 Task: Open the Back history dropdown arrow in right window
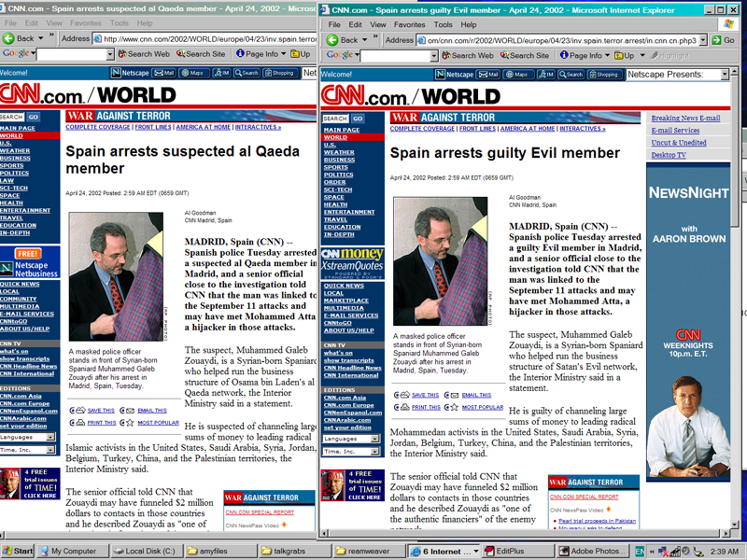pyautogui.click(x=364, y=40)
